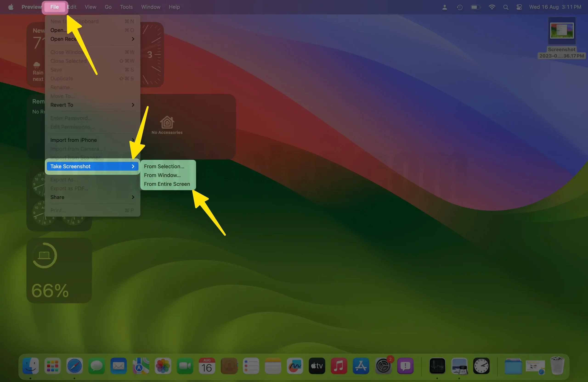Open the Freeform app in the Dock
Screen dimensions: 588x382
point(295,366)
